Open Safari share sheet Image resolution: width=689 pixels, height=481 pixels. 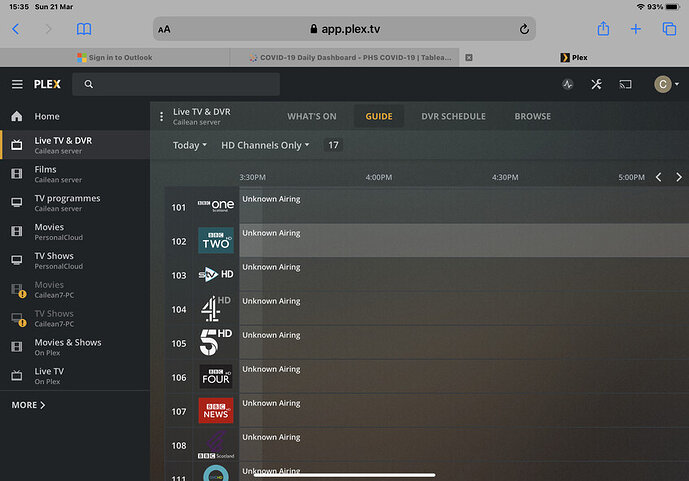point(603,29)
